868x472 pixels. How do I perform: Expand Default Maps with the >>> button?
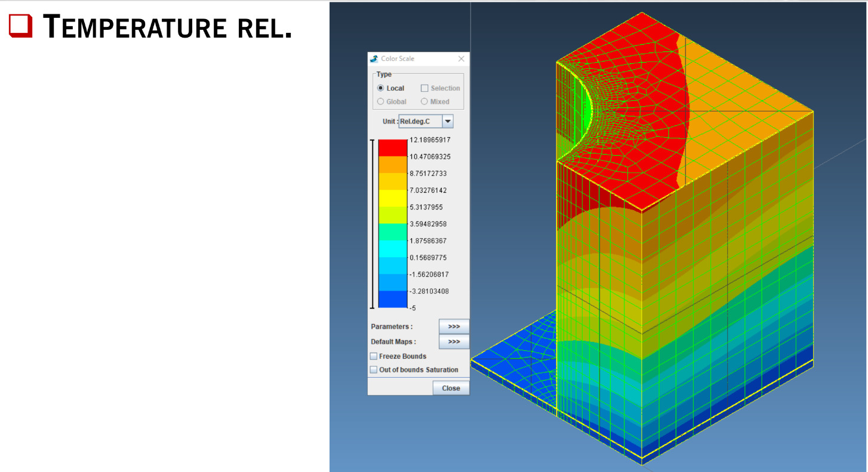point(454,342)
